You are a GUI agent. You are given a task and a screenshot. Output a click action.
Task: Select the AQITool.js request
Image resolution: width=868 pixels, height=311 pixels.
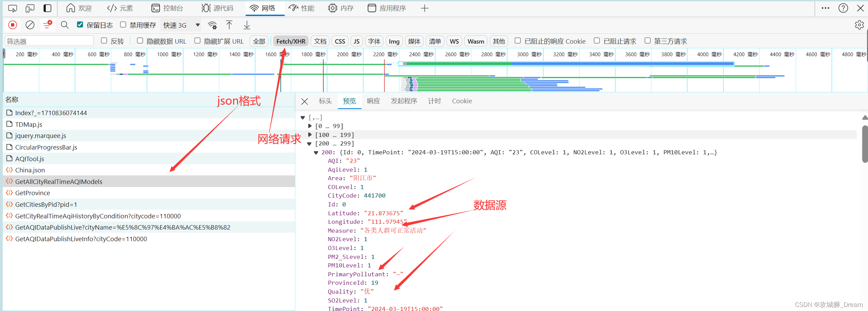tap(149, 159)
